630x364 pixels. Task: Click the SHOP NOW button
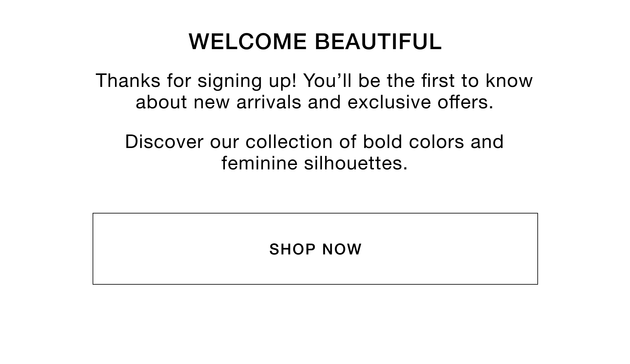click(315, 249)
